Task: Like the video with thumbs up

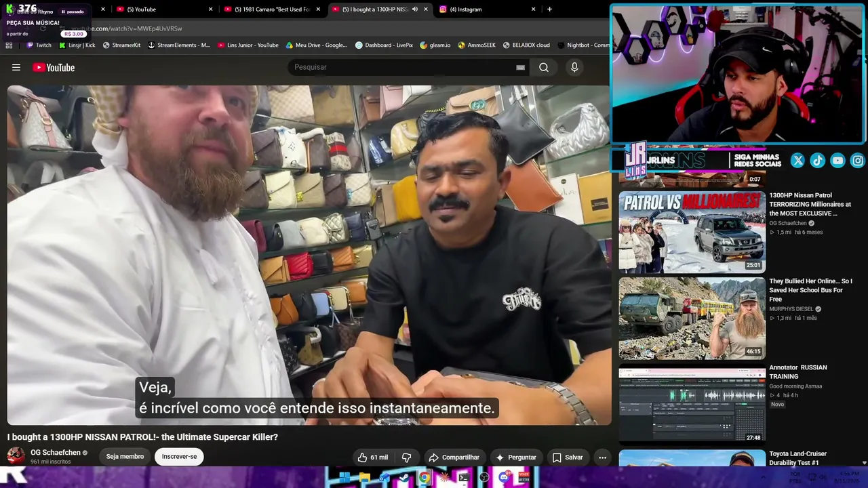Action: click(372, 457)
